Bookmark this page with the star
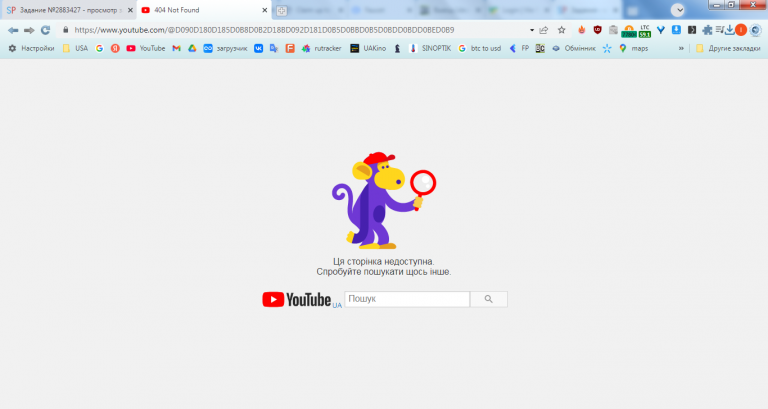768x409 pixels. click(x=561, y=30)
